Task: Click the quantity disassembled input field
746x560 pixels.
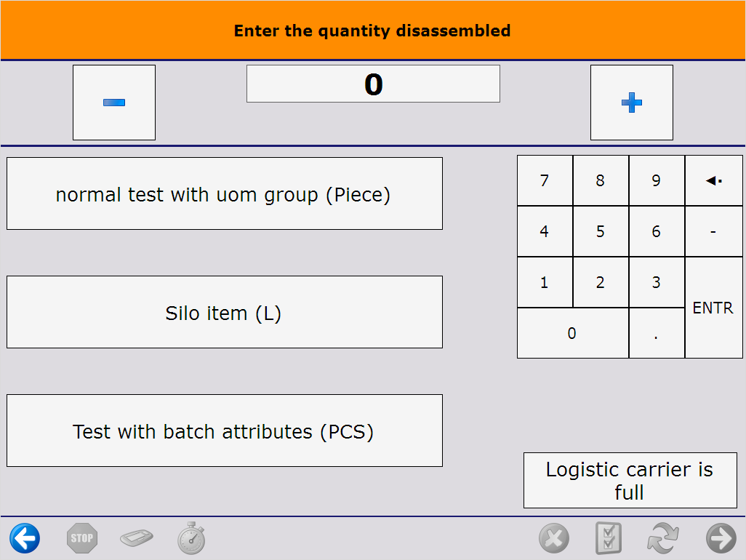Action: (x=373, y=84)
